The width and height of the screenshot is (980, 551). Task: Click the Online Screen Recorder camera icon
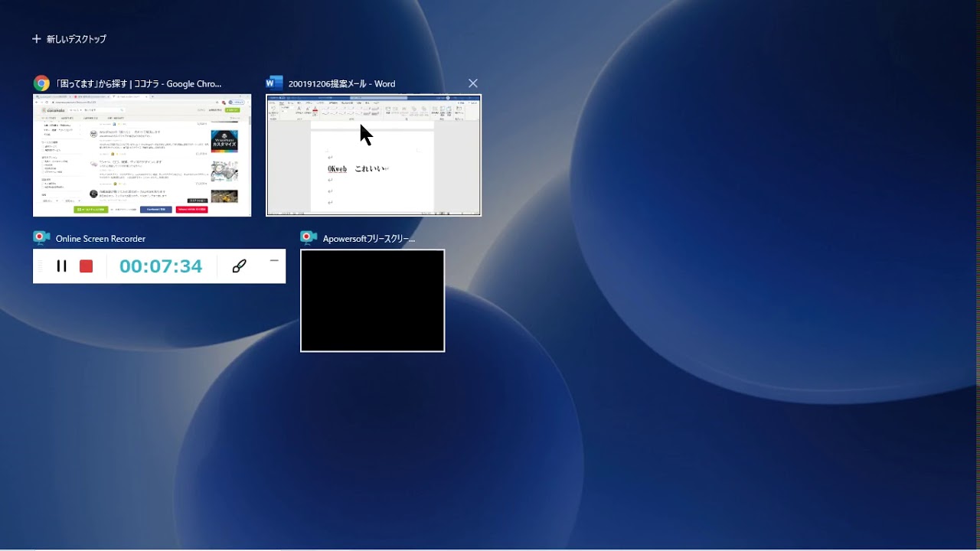tap(41, 238)
